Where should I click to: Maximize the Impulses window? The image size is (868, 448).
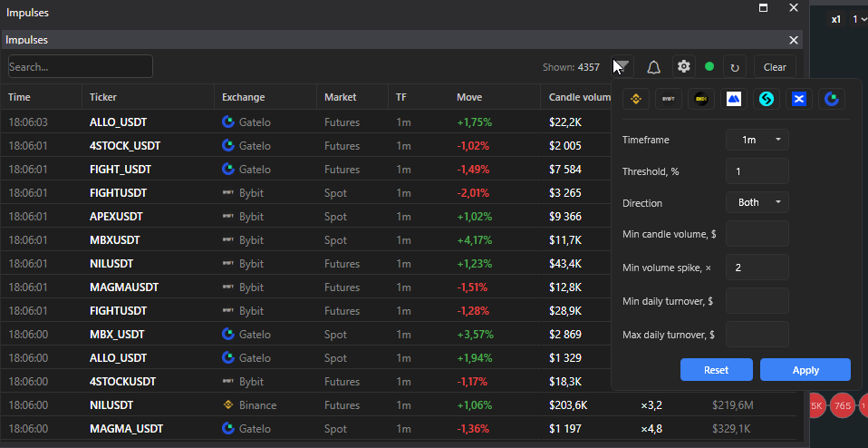tap(764, 8)
